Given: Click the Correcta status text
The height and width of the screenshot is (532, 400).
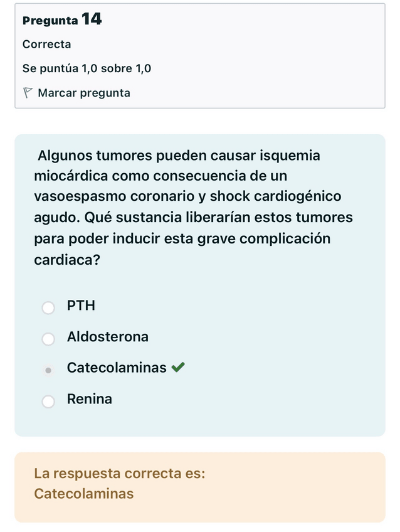Looking at the screenshot, I should click(46, 44).
